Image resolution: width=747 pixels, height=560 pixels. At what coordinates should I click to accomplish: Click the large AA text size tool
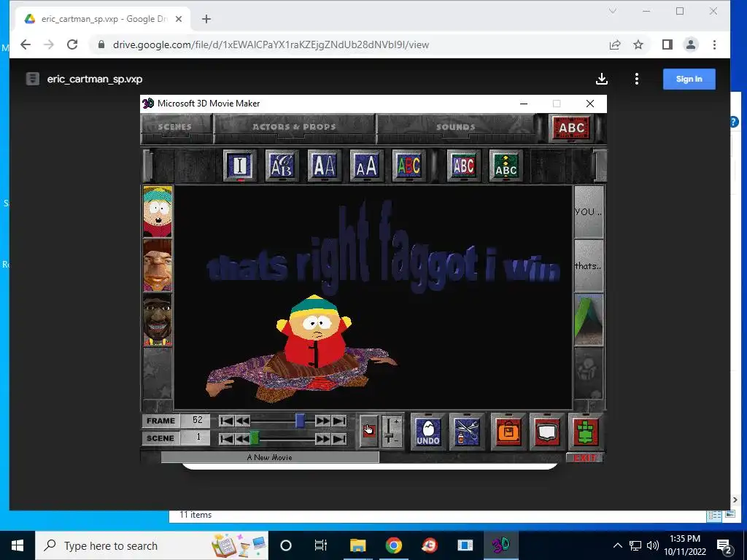[x=324, y=166]
